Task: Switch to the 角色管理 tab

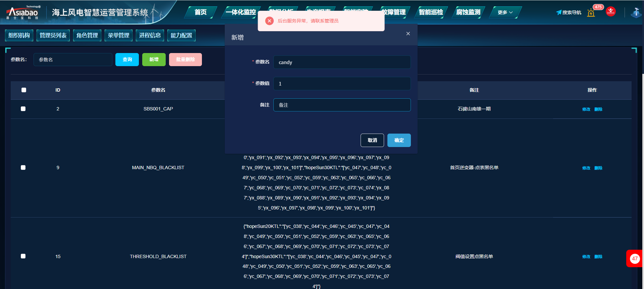Action: [87, 35]
